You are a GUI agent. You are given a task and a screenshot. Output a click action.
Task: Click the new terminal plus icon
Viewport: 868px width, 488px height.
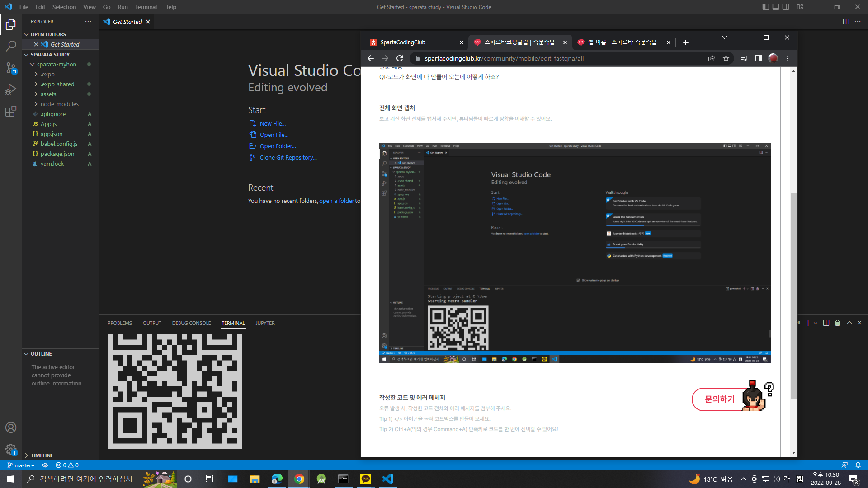point(808,323)
